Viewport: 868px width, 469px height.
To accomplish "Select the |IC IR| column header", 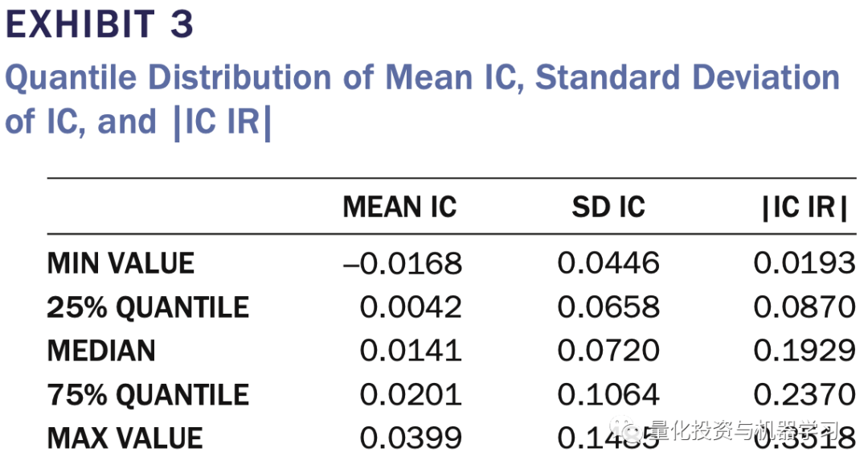I will point(805,208).
